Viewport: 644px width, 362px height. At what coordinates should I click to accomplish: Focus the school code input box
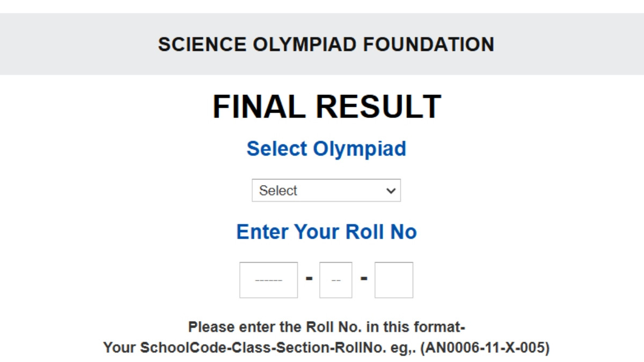point(268,280)
